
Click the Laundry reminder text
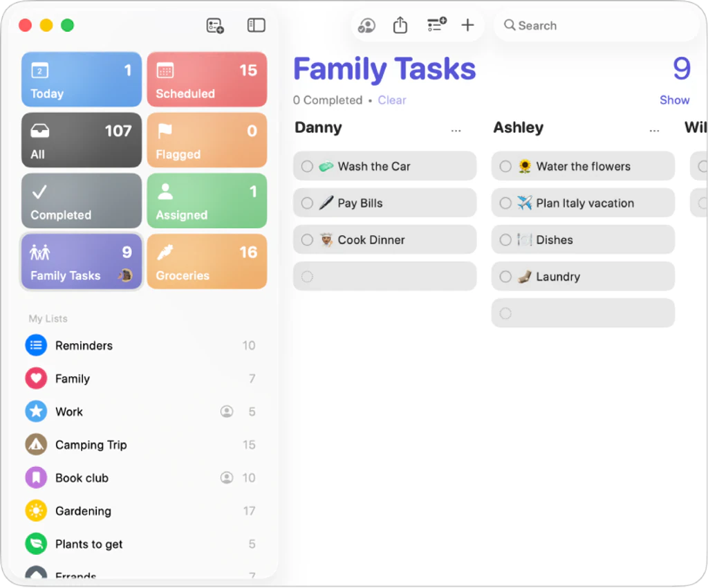coord(558,277)
